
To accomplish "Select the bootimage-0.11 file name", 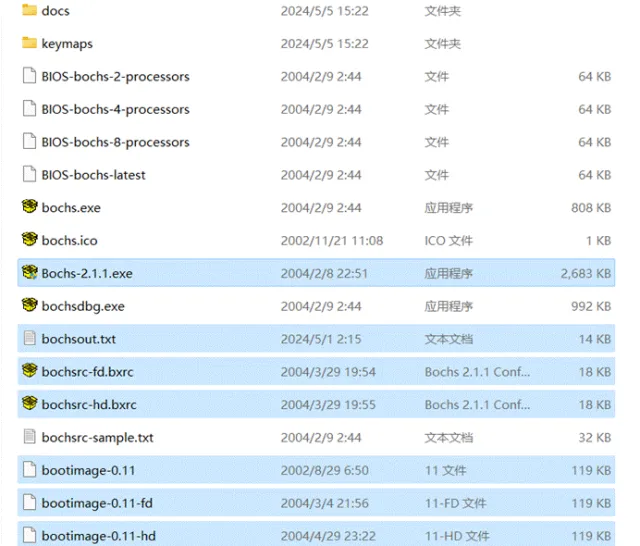I will (x=88, y=471).
